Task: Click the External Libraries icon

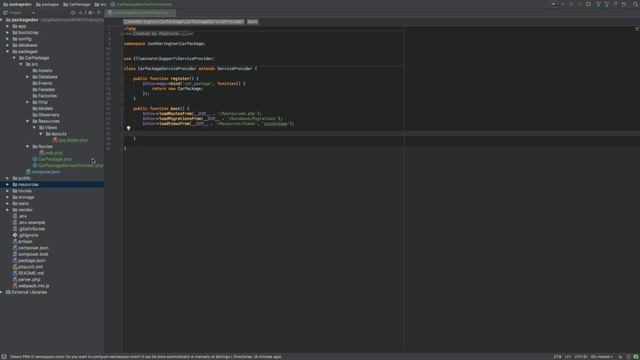Action: pyautogui.click(x=8, y=292)
